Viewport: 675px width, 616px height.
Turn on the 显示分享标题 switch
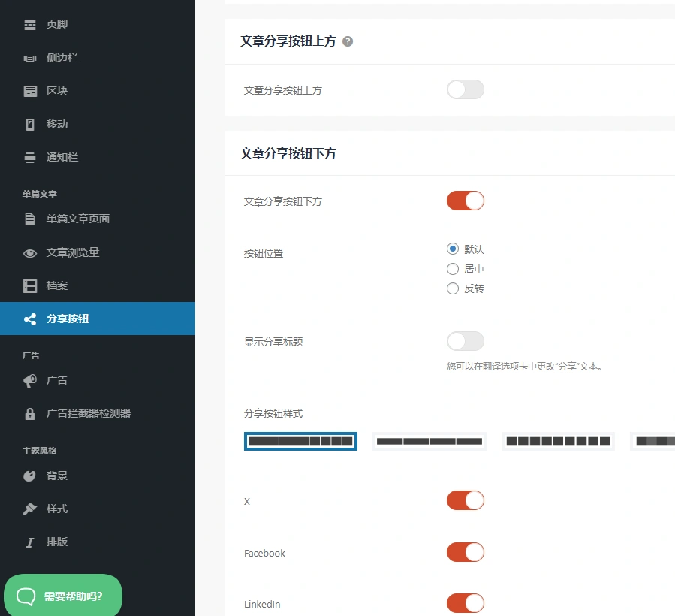[x=465, y=342]
